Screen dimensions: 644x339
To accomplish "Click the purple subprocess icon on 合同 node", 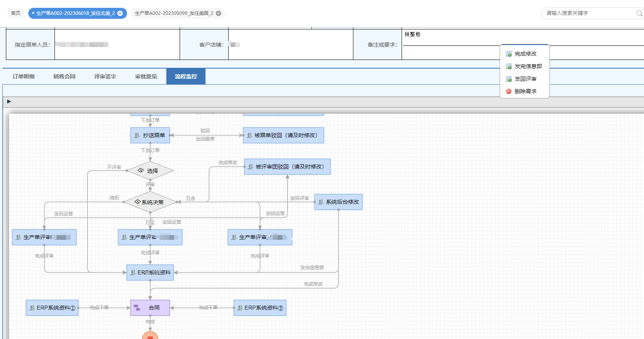I will [x=137, y=308].
